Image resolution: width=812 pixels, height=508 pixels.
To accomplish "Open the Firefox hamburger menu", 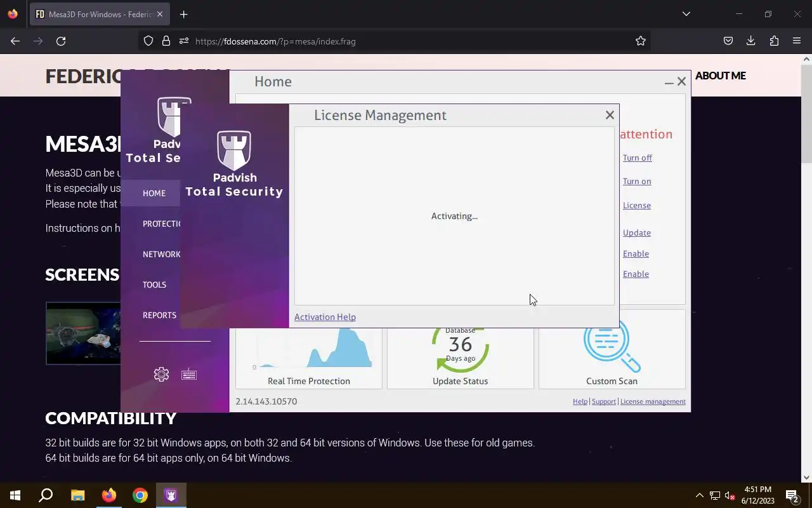I will [797, 41].
